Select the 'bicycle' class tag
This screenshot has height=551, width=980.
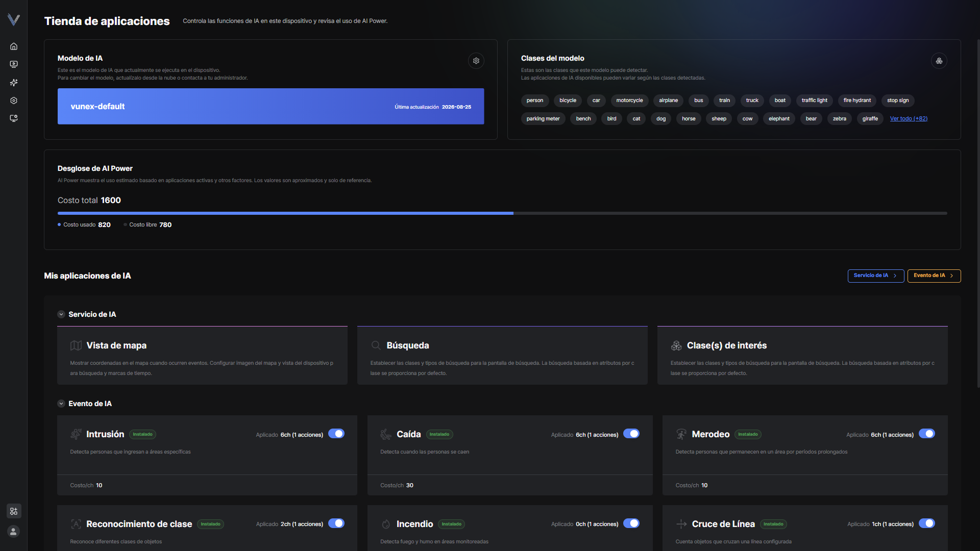click(568, 101)
